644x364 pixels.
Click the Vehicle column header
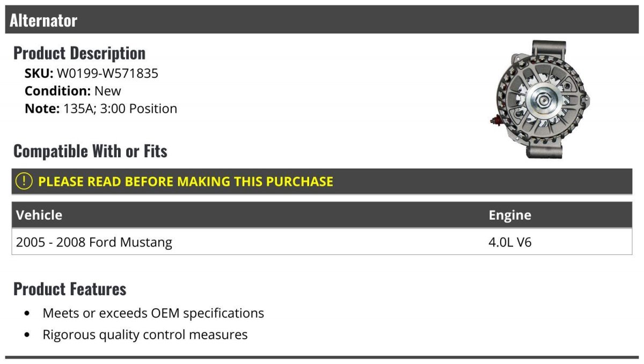coord(39,215)
